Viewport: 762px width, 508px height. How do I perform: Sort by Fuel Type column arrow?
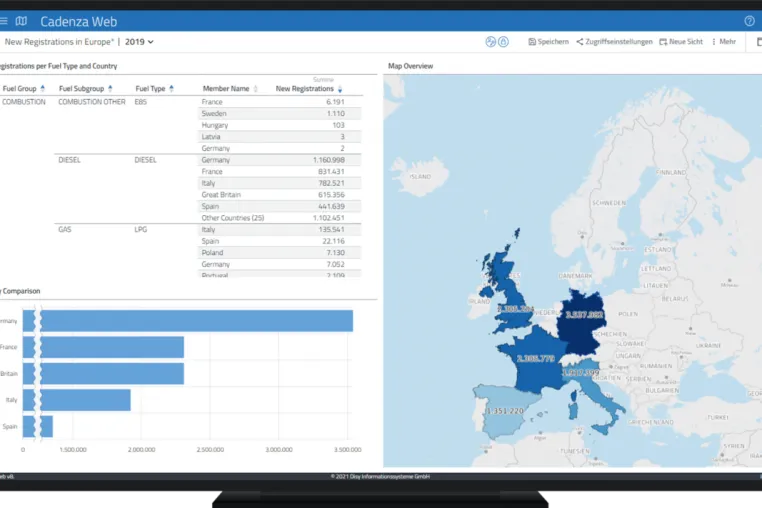point(172,88)
